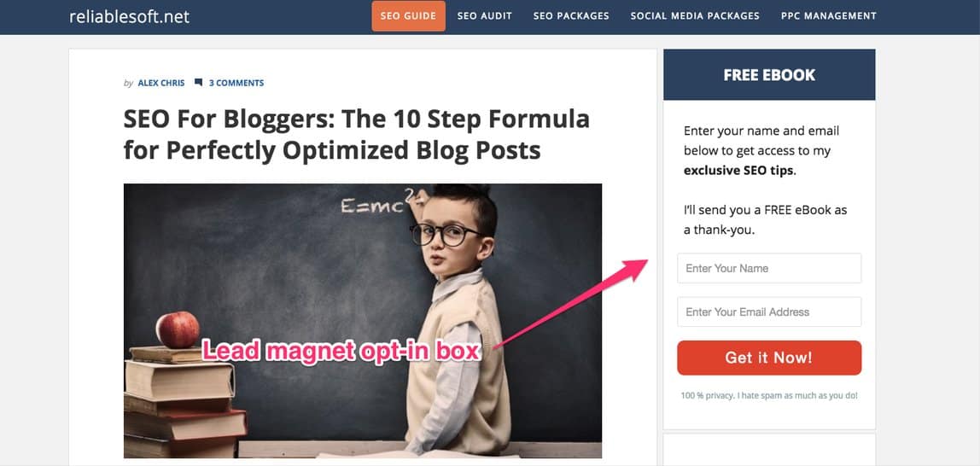Click the reliablesoft.net site logo
Screen dimensions: 980x466
(x=130, y=17)
